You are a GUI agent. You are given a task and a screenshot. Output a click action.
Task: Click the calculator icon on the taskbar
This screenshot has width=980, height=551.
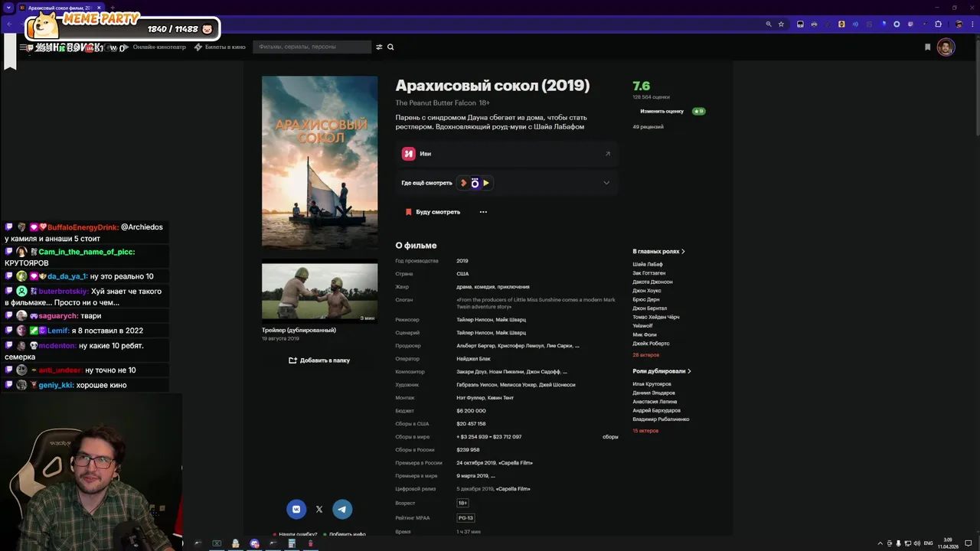292,543
